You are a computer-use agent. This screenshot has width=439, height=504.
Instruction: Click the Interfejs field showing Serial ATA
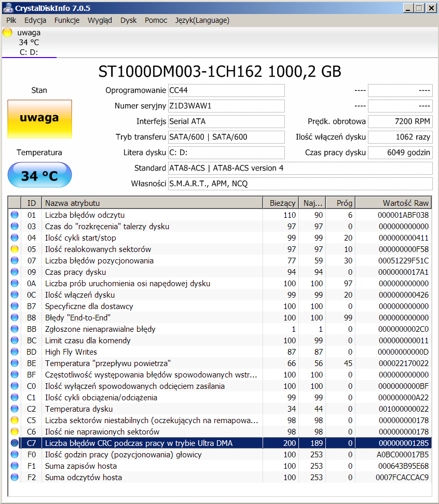[226, 121]
